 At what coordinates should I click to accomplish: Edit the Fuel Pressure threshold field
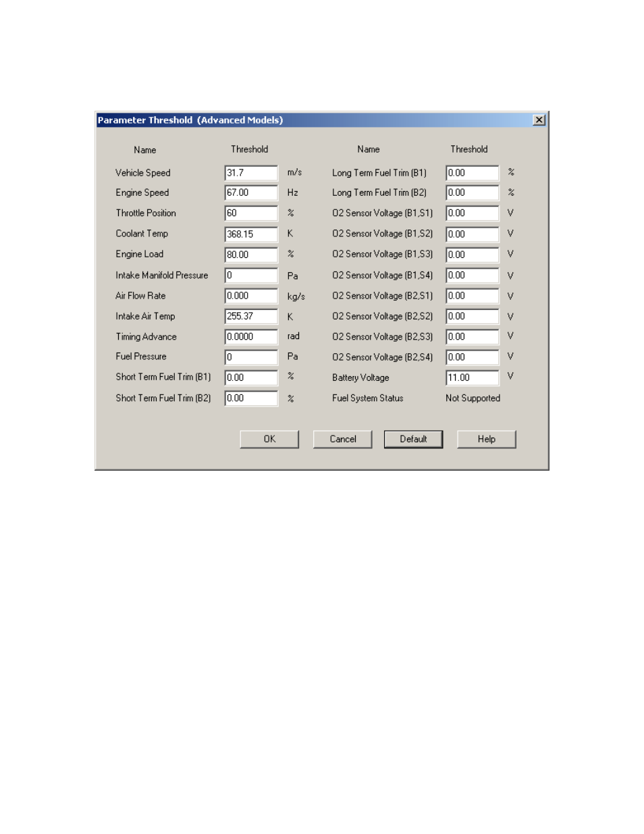(x=251, y=357)
